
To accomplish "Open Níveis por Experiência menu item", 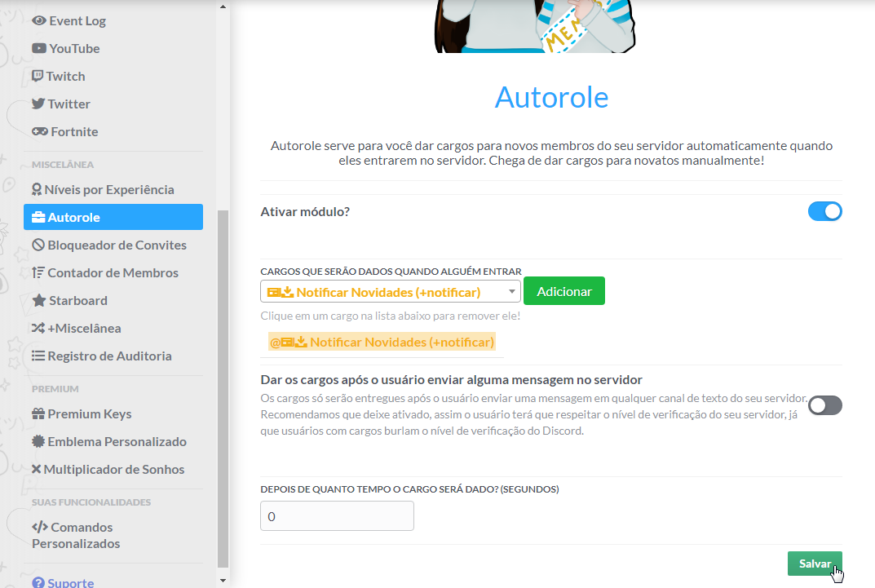I will click(110, 190).
